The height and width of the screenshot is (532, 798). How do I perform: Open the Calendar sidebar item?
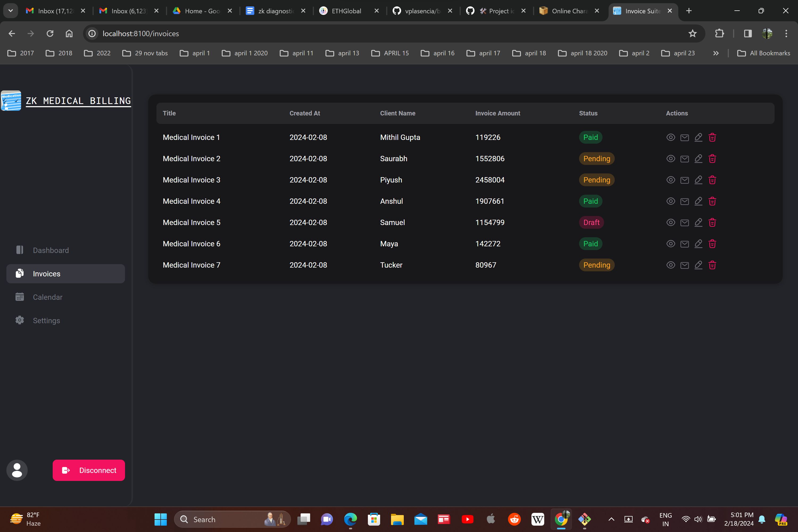(48, 297)
